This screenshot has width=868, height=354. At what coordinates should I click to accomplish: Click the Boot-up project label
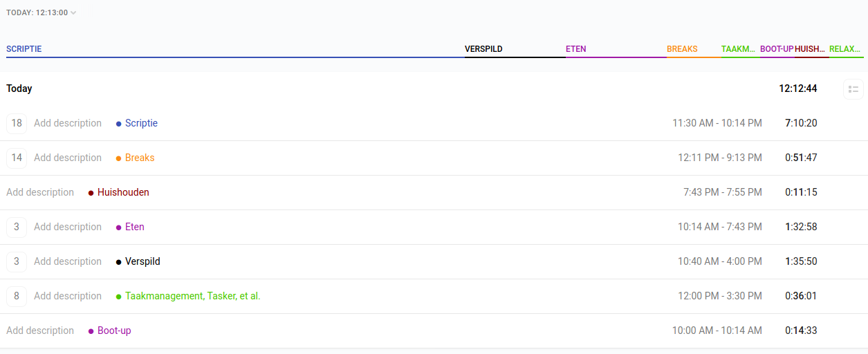(x=114, y=330)
